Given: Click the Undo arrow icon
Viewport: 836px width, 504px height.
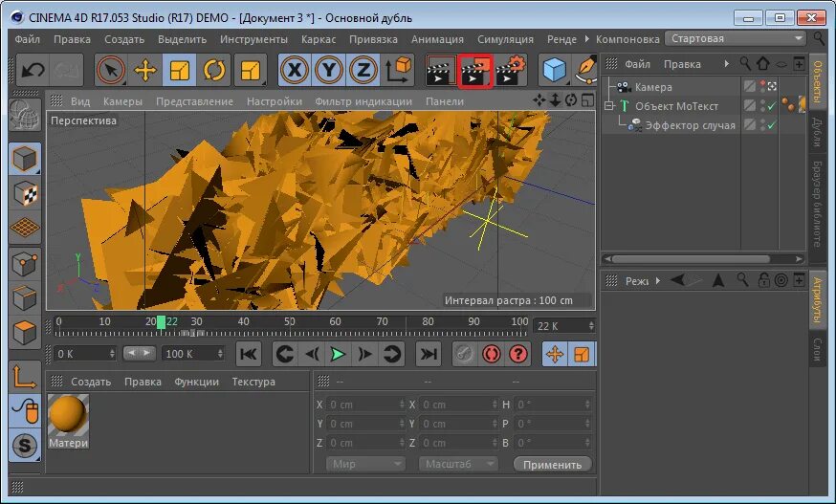Looking at the screenshot, I should [33, 70].
